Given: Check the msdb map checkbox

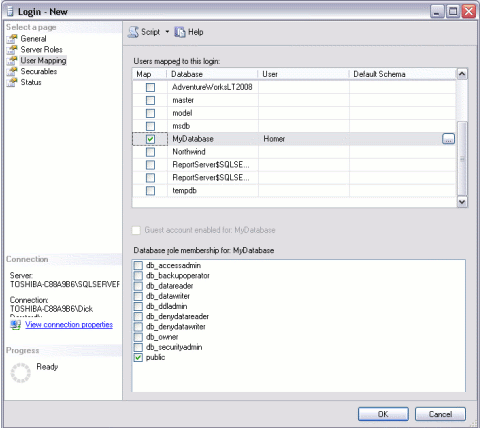Looking at the screenshot, I should [150, 126].
